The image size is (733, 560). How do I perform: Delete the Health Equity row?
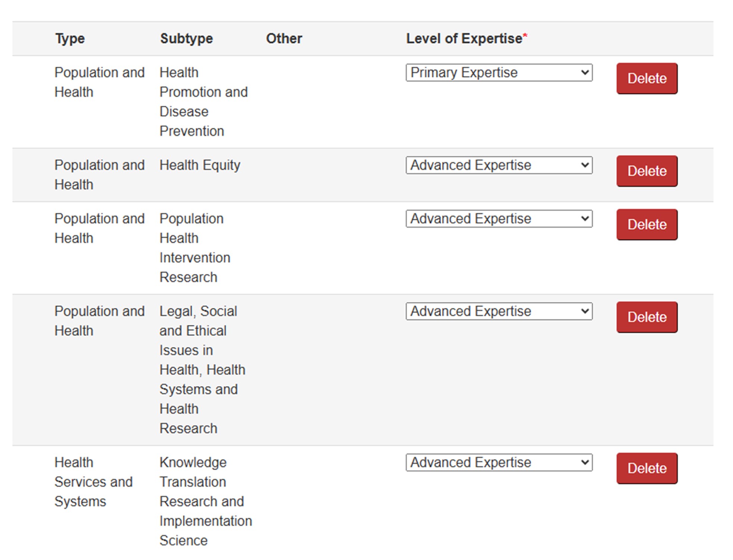[647, 171]
